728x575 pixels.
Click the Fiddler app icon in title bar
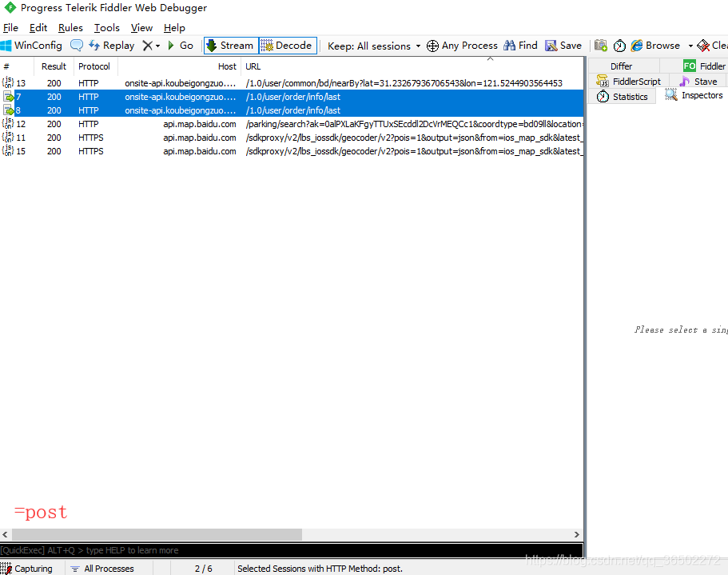pos(10,7)
